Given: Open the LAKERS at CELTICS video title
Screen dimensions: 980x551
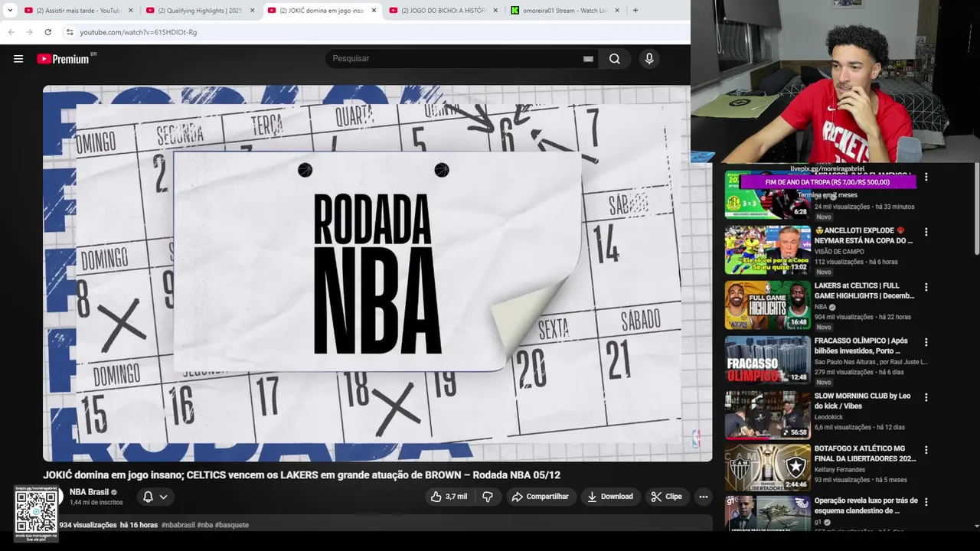Looking at the screenshot, I should 864,291.
